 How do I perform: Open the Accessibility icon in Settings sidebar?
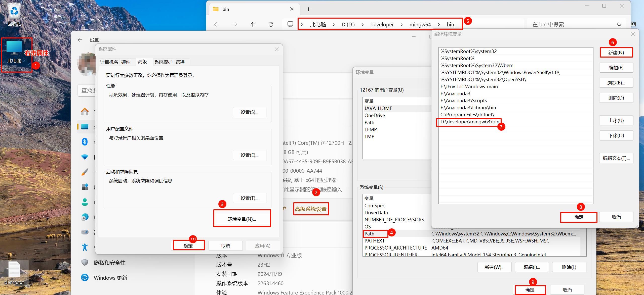coord(85,247)
